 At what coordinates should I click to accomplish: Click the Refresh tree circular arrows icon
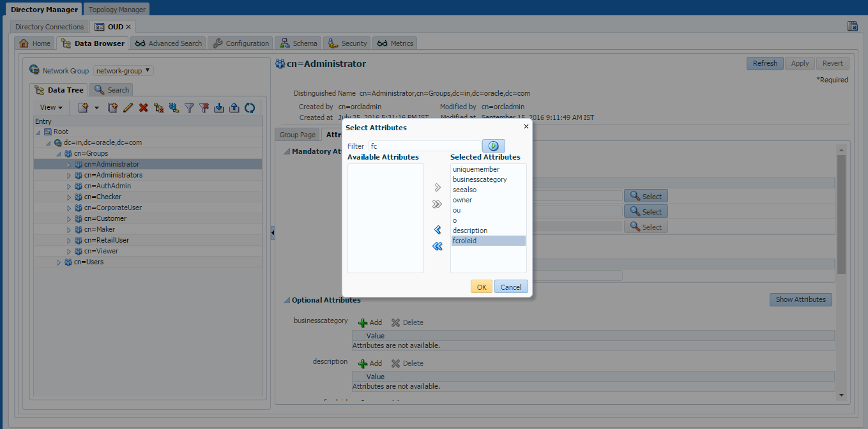(x=250, y=108)
